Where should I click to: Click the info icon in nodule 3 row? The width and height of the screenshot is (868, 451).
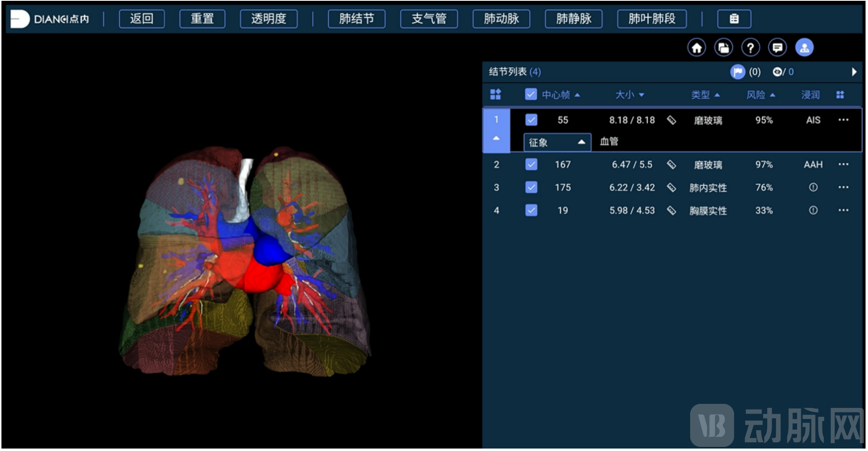pyautogui.click(x=813, y=188)
